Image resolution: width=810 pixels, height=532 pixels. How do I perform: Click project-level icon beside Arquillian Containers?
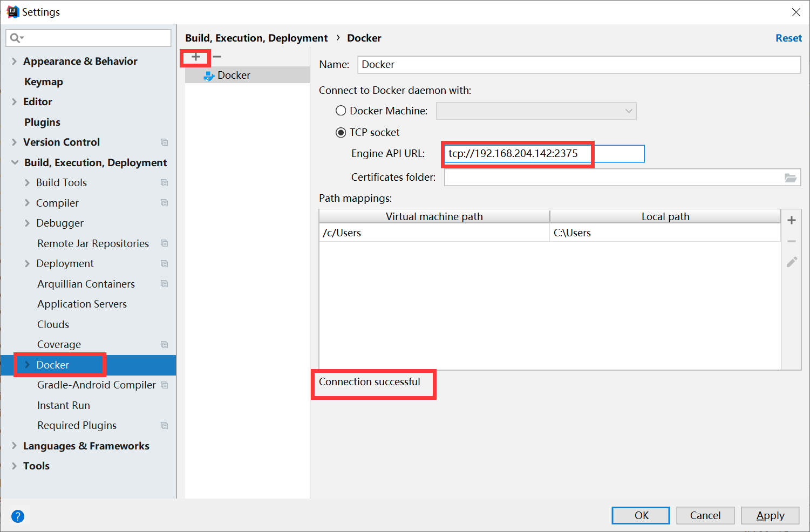pyautogui.click(x=165, y=284)
